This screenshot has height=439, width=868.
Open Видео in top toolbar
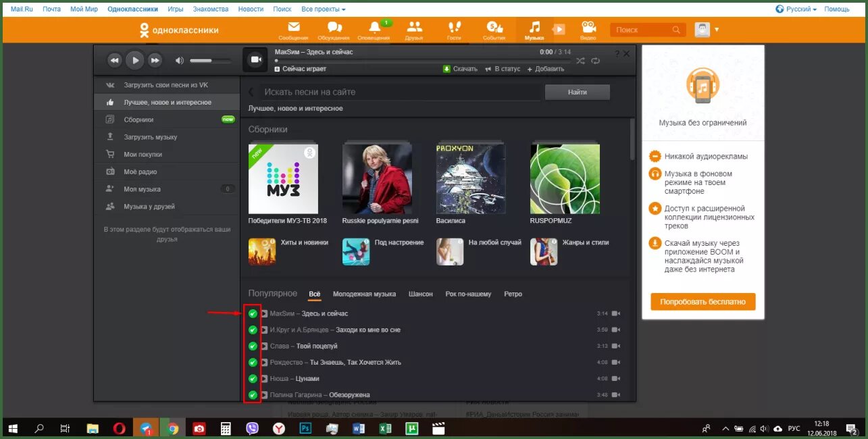588,30
